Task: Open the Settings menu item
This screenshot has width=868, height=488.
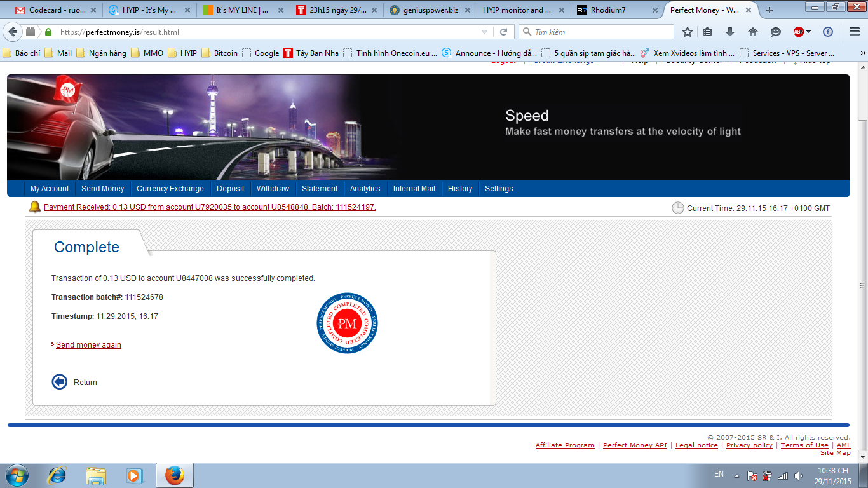Action: [x=499, y=189]
